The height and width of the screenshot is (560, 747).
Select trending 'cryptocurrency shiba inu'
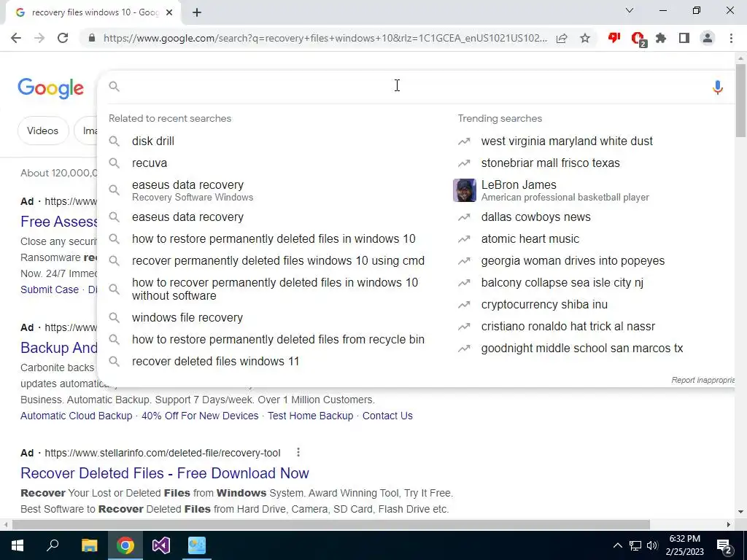tap(544, 304)
